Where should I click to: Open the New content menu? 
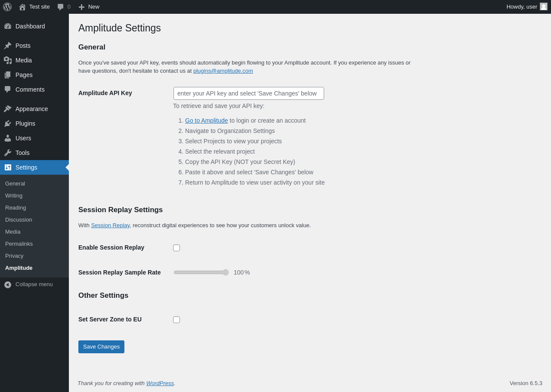pyautogui.click(x=89, y=7)
